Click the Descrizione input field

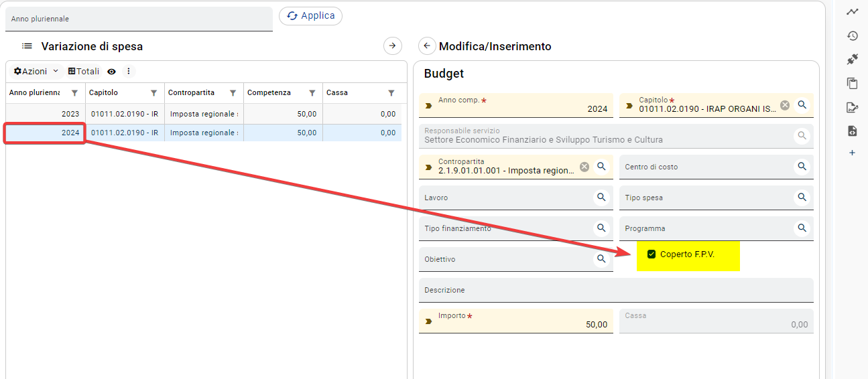(x=616, y=290)
